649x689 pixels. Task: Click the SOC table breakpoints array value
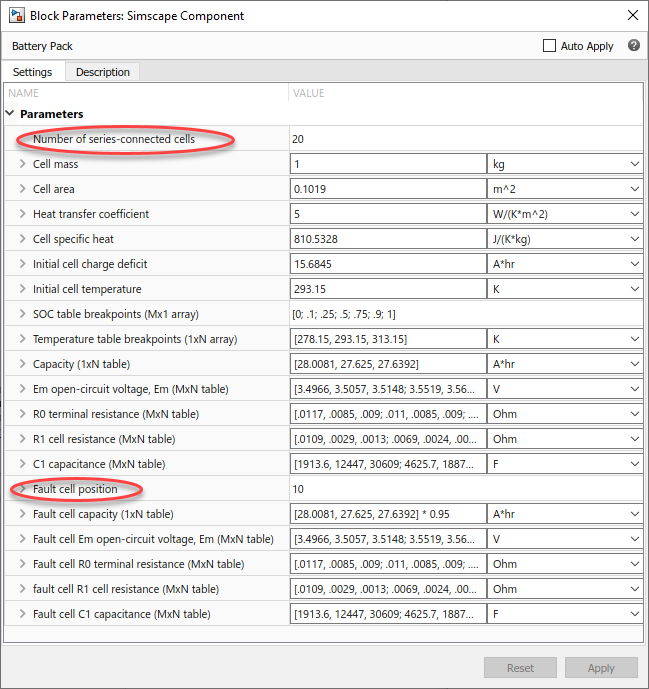coord(344,314)
